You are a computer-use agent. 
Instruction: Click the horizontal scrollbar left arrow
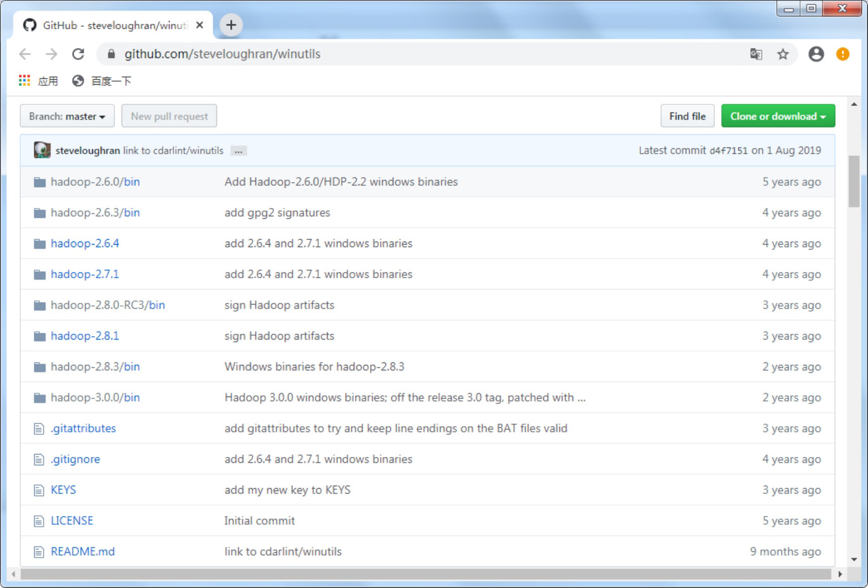click(13, 574)
